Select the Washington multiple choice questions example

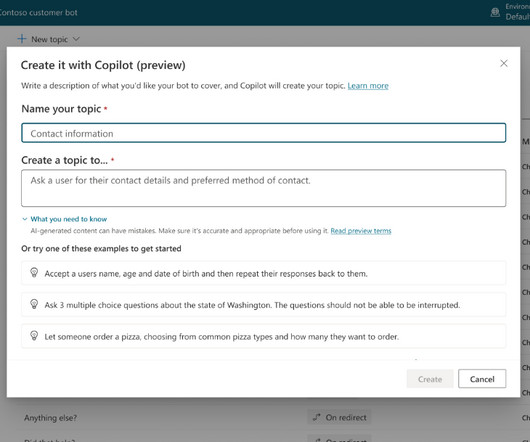[x=264, y=304]
